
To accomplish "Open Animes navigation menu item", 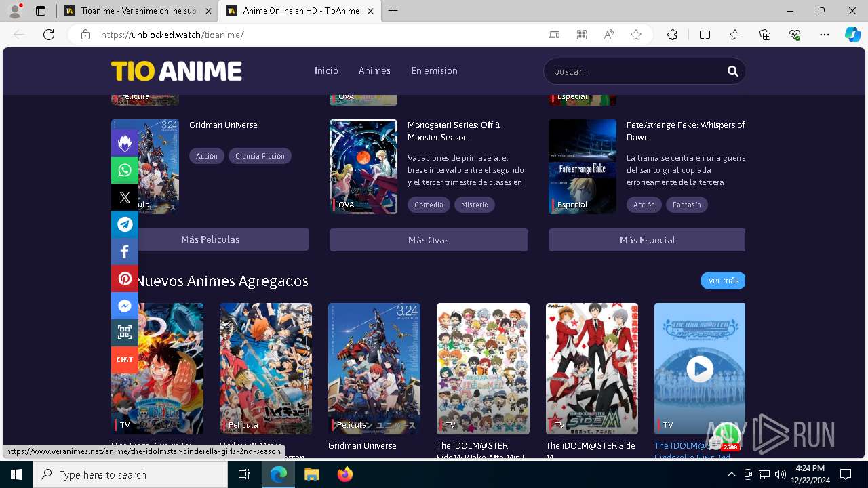I will pyautogui.click(x=374, y=70).
